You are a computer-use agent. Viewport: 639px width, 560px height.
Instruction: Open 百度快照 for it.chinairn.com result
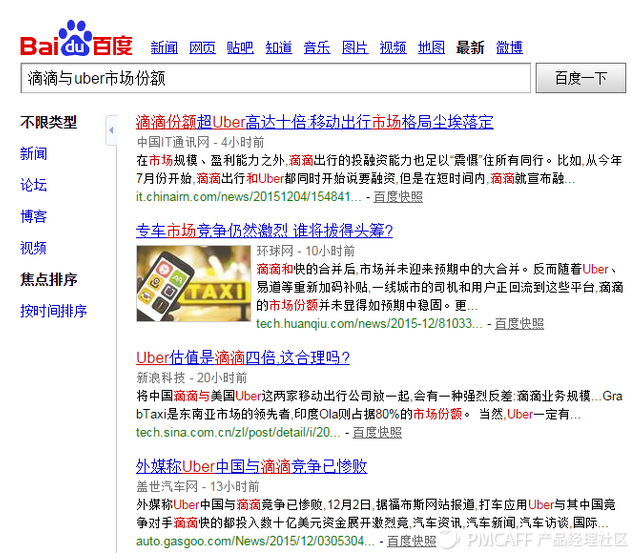pos(398,197)
